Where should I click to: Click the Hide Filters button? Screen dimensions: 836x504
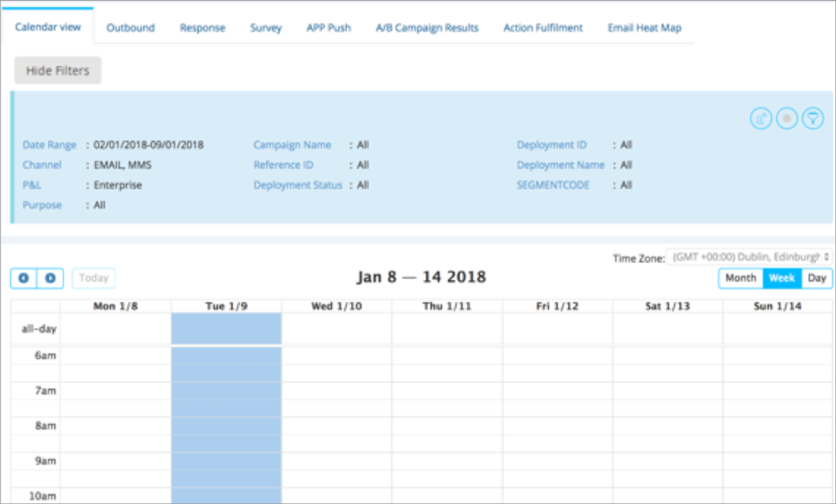tap(58, 70)
